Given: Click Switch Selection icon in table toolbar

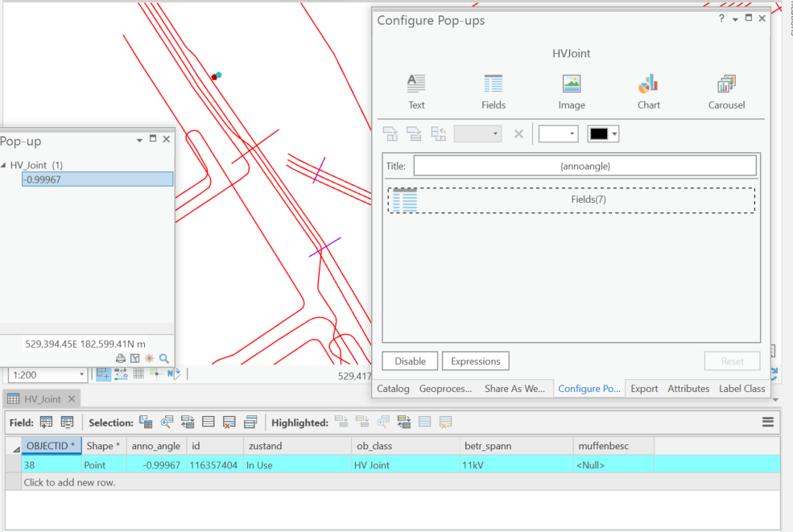Looking at the screenshot, I should 188,422.
